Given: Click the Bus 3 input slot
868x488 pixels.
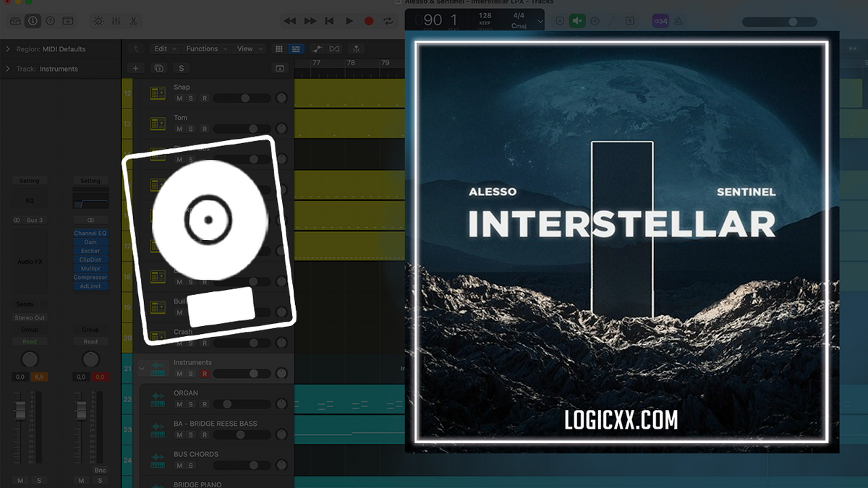Looking at the screenshot, I should pos(34,220).
